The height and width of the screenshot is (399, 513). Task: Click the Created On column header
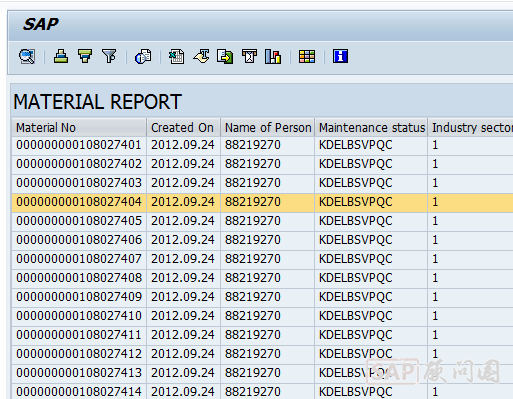pos(183,128)
